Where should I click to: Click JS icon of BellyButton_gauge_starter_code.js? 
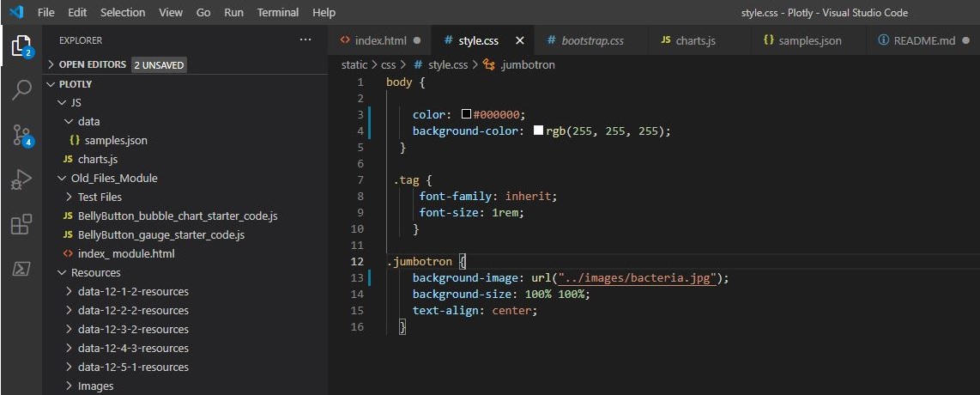[68, 235]
